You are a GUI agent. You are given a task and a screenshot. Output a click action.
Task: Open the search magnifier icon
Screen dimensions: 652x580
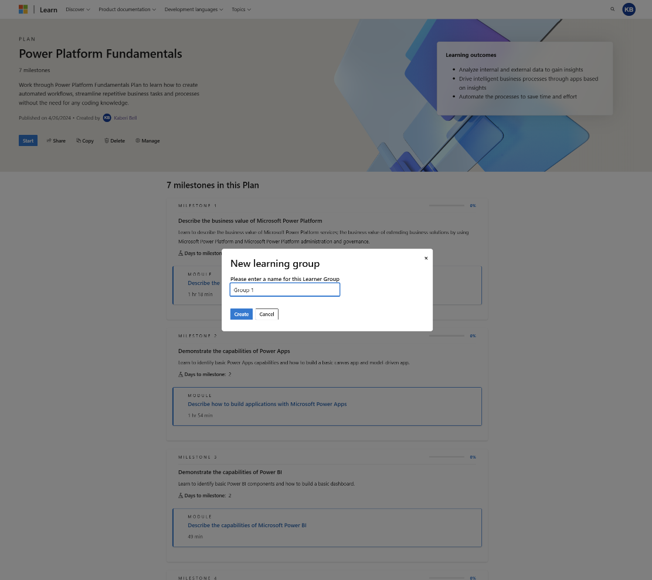pos(612,9)
